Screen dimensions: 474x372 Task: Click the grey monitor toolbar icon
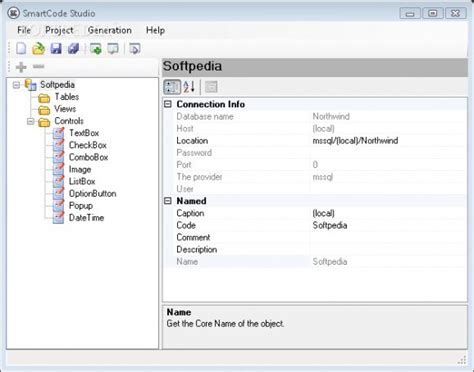tap(113, 49)
